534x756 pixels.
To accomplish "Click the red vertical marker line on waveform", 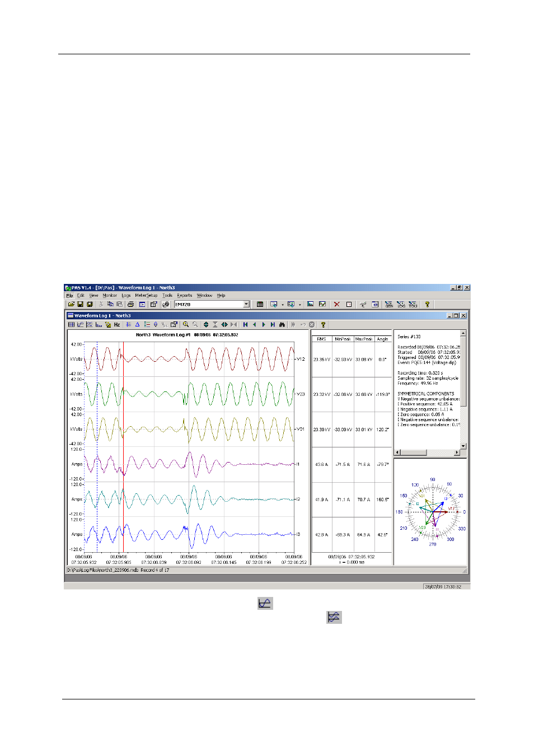I will (x=123, y=448).
